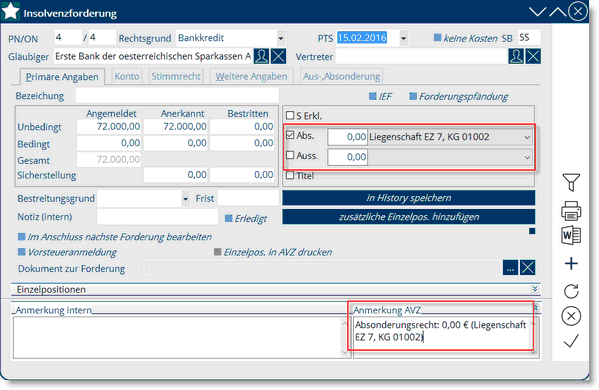
Task: Click the printer icon
Action: (571, 210)
